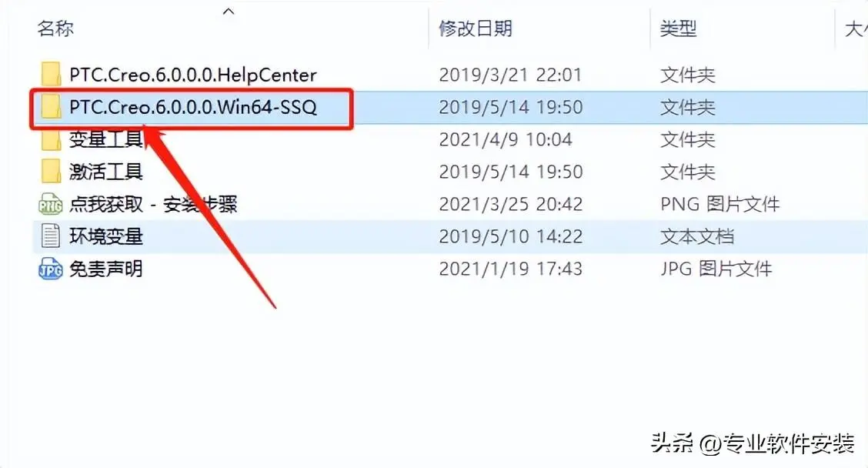Sort files by the 名称 column header
The image size is (868, 468).
(x=55, y=28)
